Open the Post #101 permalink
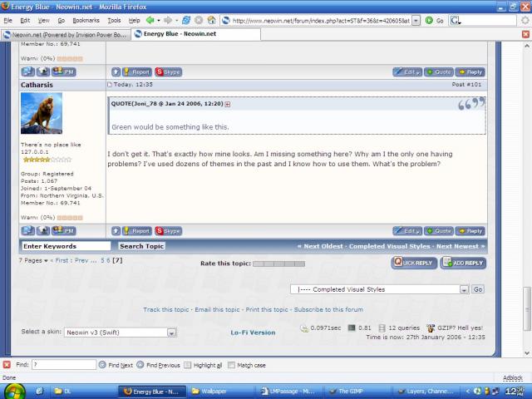 (x=466, y=85)
